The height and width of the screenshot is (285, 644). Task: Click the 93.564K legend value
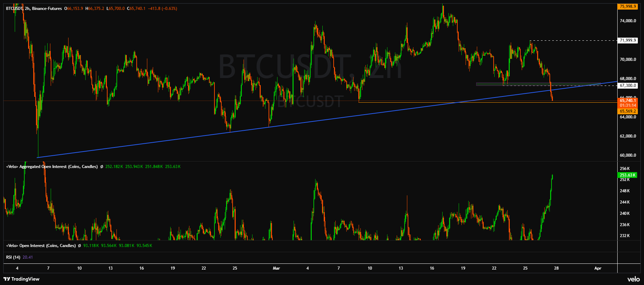tap(109, 246)
